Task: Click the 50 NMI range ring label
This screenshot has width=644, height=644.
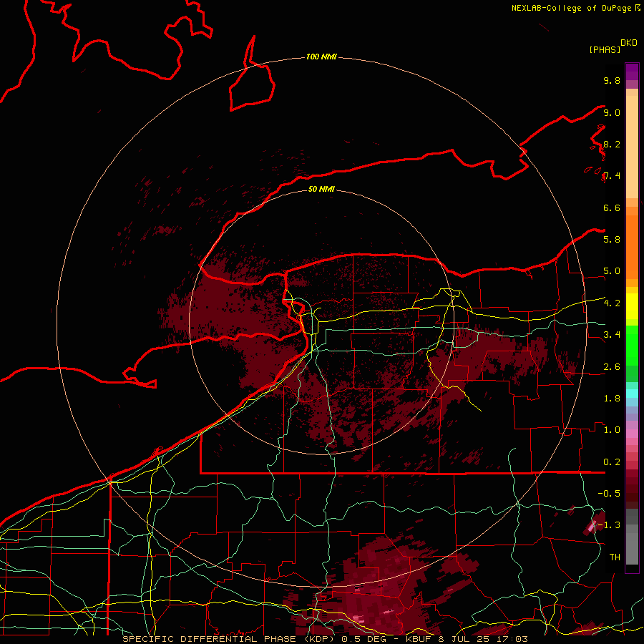Action: tap(321, 189)
